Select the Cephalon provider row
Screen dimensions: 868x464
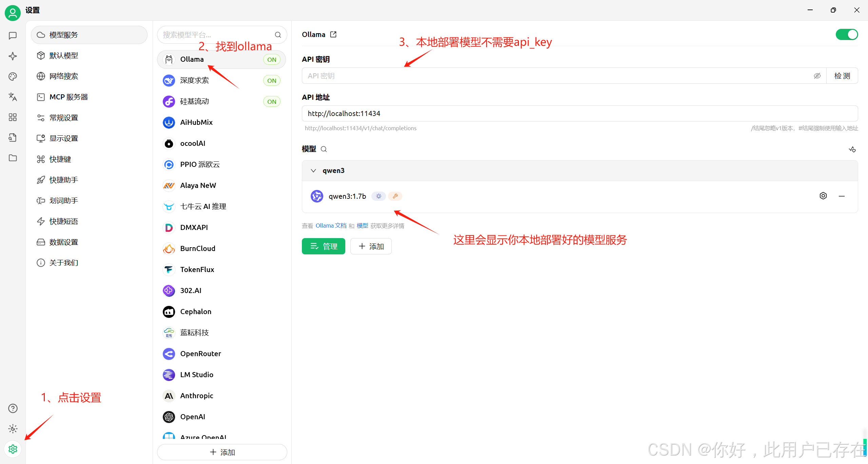pyautogui.click(x=221, y=312)
